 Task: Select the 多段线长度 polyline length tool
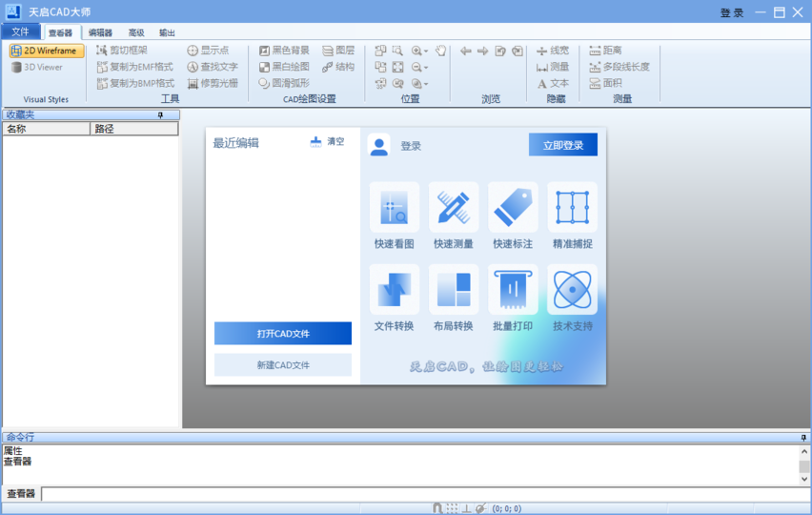coord(619,67)
